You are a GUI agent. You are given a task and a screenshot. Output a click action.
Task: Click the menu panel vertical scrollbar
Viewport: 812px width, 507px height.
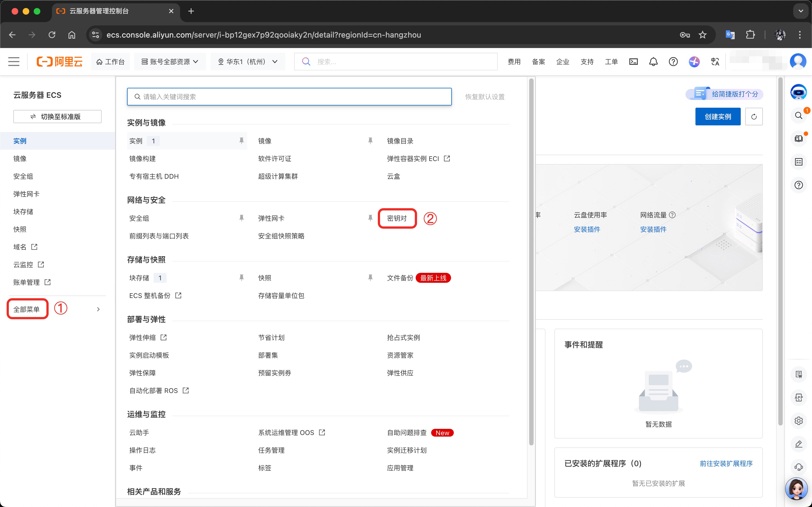click(531, 262)
